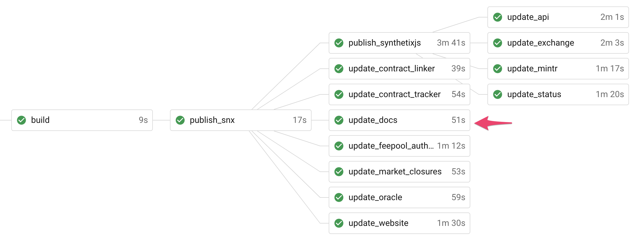Click the update_api job name
Screen dimensions: 644x242
[x=528, y=17]
